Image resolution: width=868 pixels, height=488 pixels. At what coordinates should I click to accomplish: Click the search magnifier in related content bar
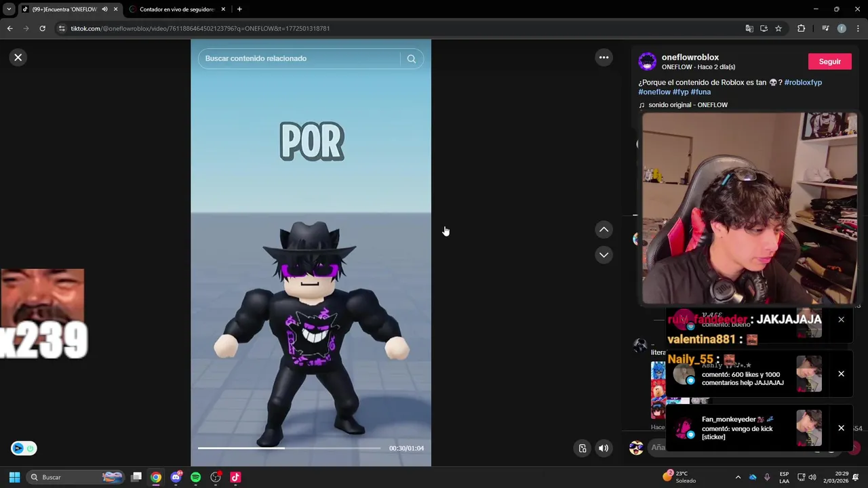point(411,58)
